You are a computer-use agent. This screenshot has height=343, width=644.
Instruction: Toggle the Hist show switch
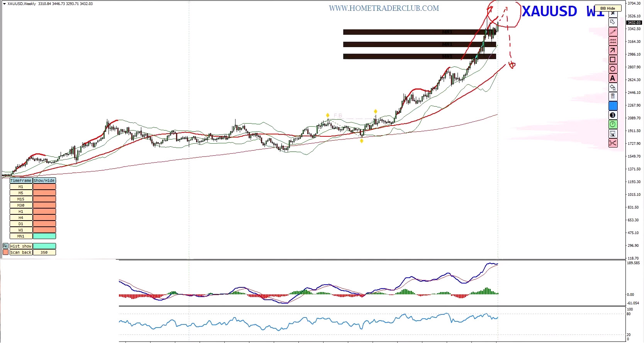click(x=44, y=246)
